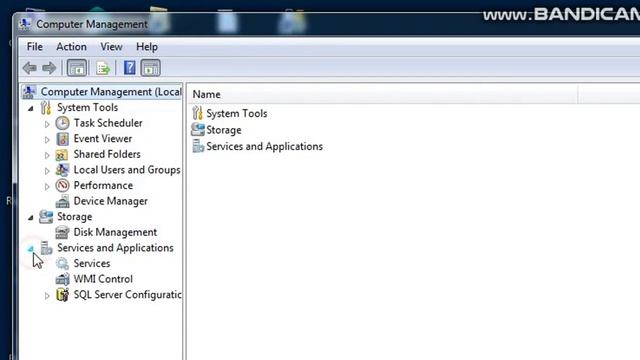The height and width of the screenshot is (360, 640).
Task: Click the Computer Management root computer icon
Action: (x=29, y=92)
